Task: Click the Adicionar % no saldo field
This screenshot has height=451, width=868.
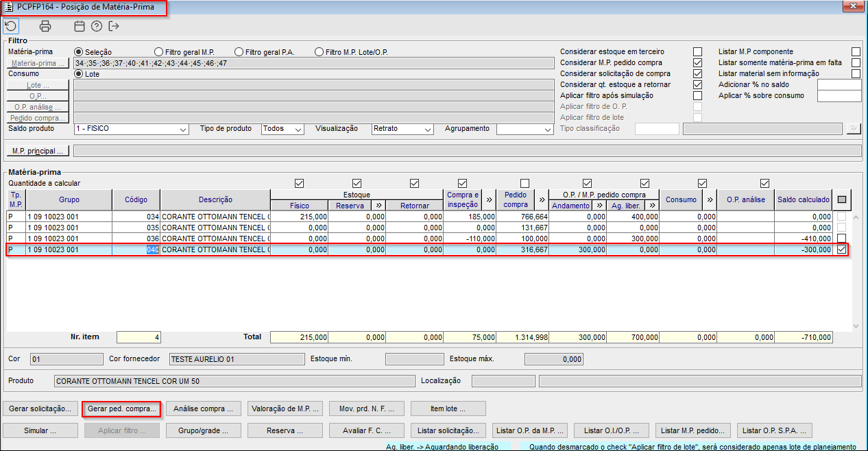Action: pos(839,85)
